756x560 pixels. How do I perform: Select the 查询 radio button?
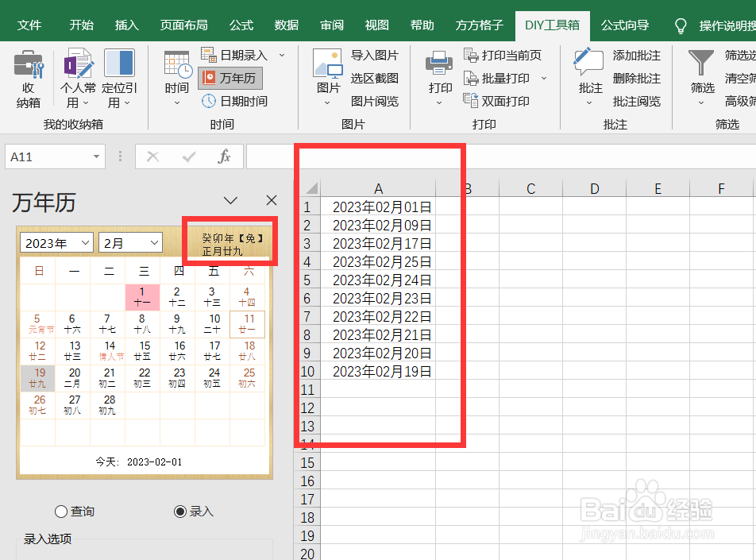click(x=60, y=512)
